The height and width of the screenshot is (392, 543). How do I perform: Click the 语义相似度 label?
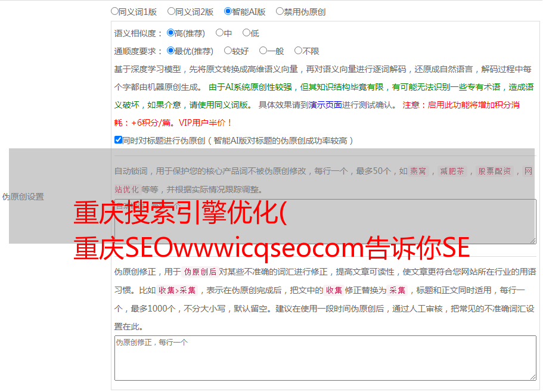pyautogui.click(x=138, y=33)
